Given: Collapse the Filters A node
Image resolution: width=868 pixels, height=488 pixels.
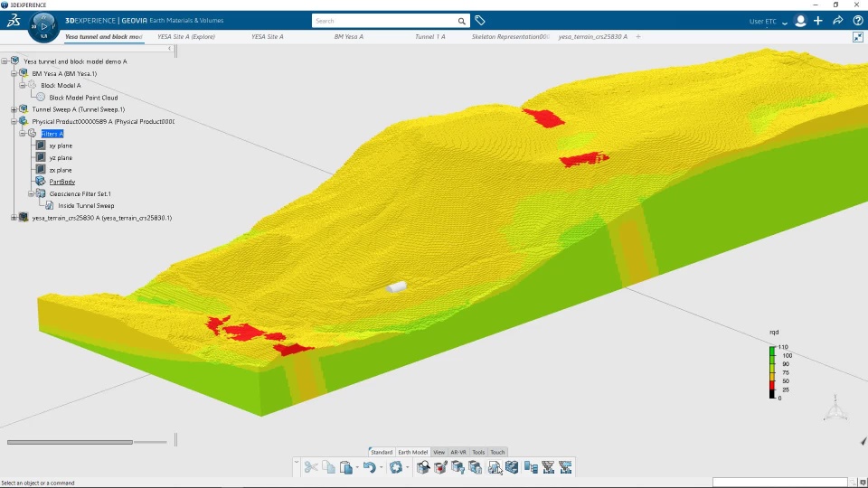Looking at the screenshot, I should coord(22,134).
